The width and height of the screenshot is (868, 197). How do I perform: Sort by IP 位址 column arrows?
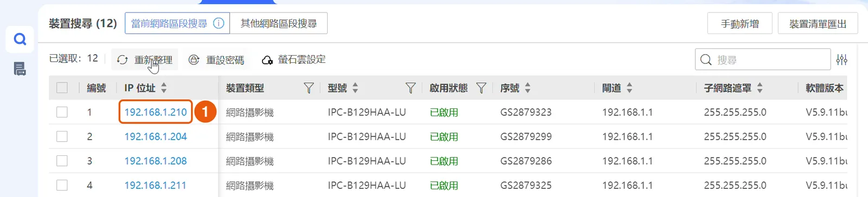pos(164,88)
